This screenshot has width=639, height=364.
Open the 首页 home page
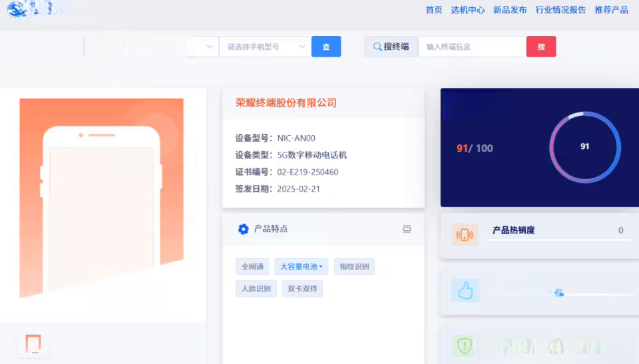(433, 10)
